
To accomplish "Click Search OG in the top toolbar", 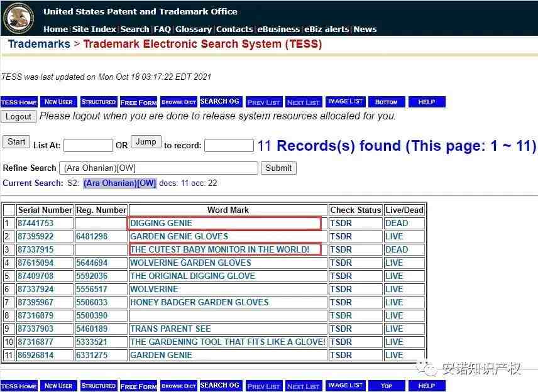I will point(220,102).
